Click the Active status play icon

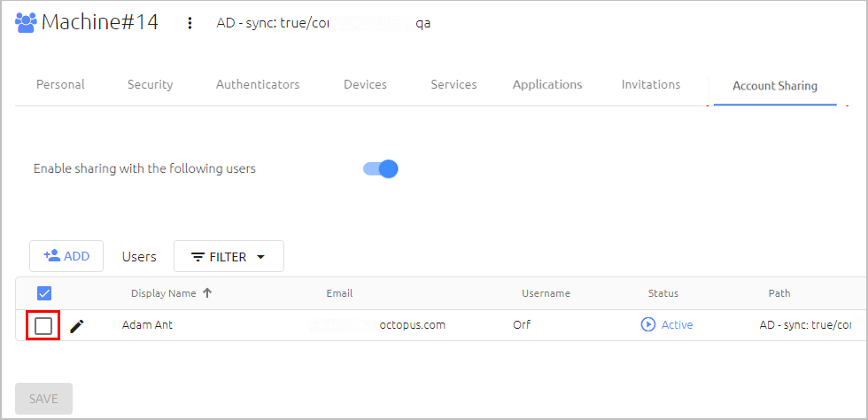[647, 324]
